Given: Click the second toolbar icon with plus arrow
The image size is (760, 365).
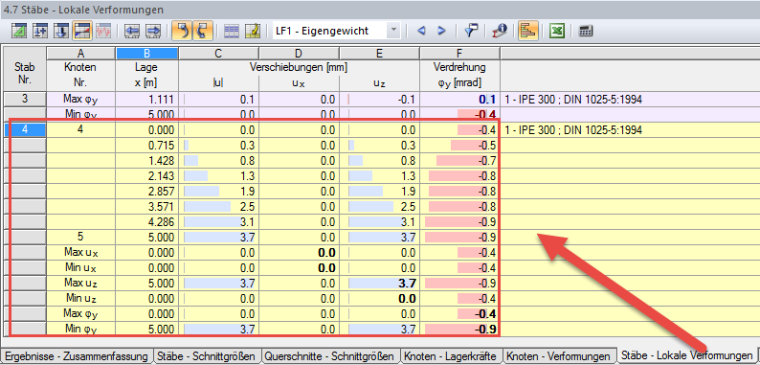Looking at the screenshot, I should 40,31.
